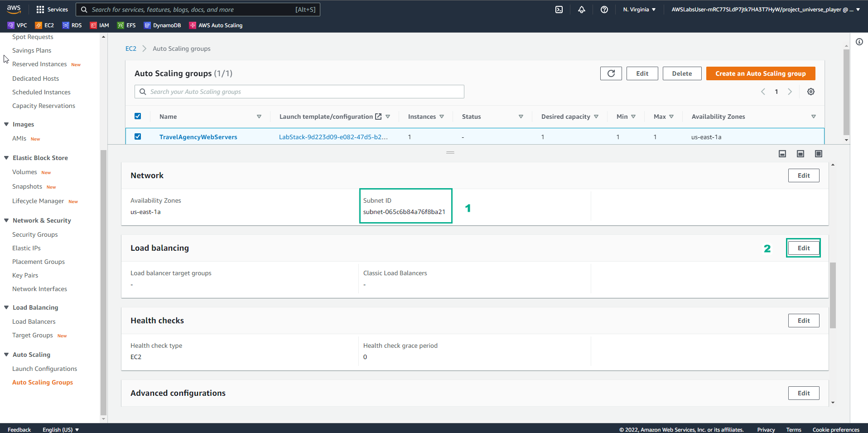
Task: Open the Services grid menu
Action: click(x=52, y=10)
